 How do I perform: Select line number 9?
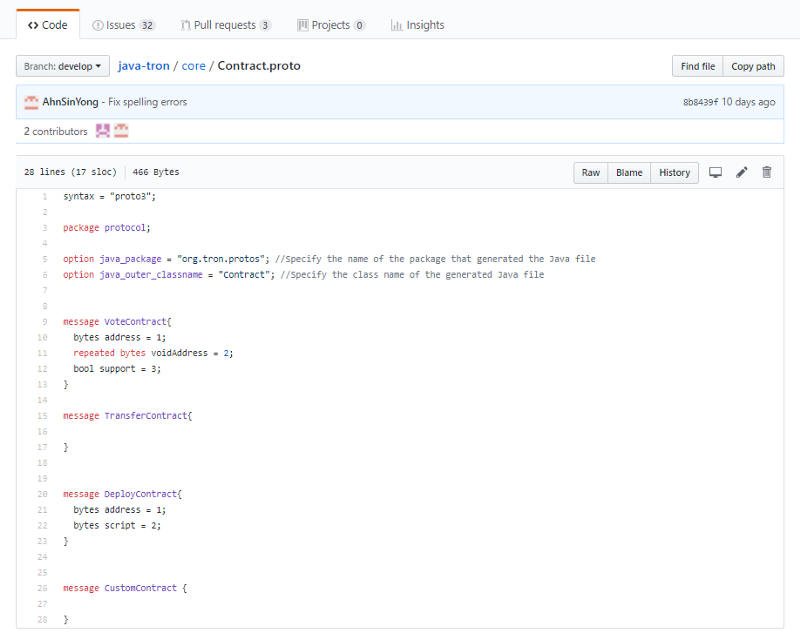click(45, 322)
